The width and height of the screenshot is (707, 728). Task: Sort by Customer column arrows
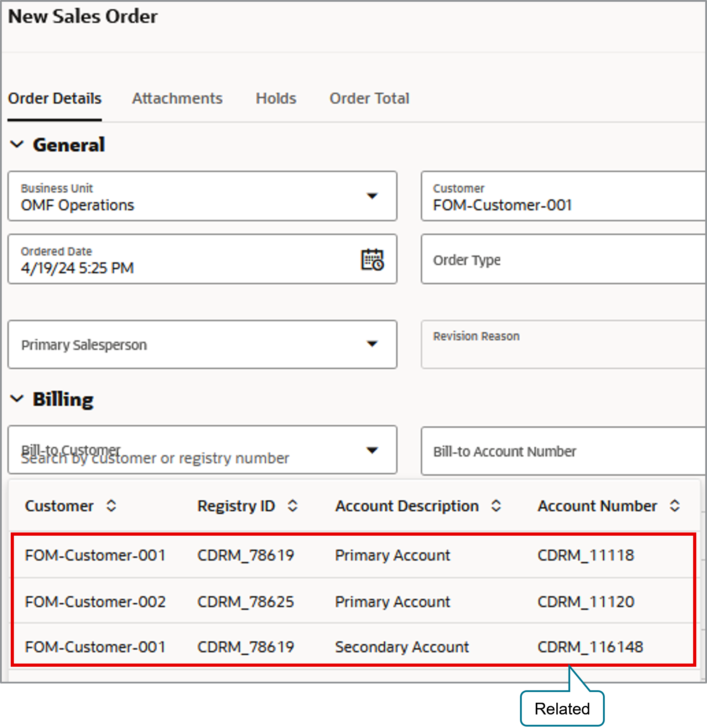tap(111, 506)
